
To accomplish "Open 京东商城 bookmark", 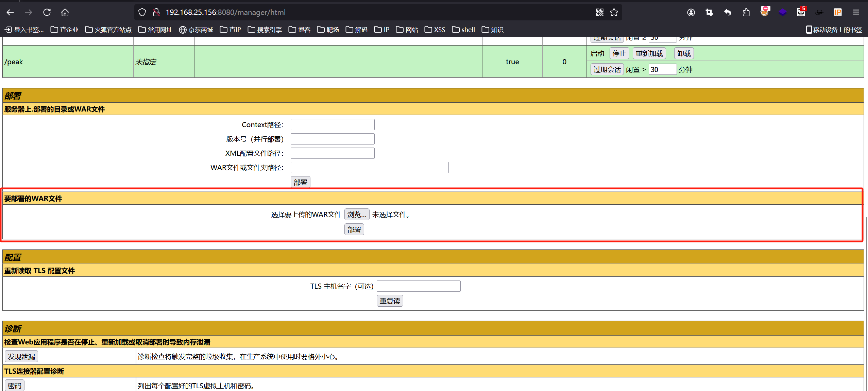I will [196, 30].
